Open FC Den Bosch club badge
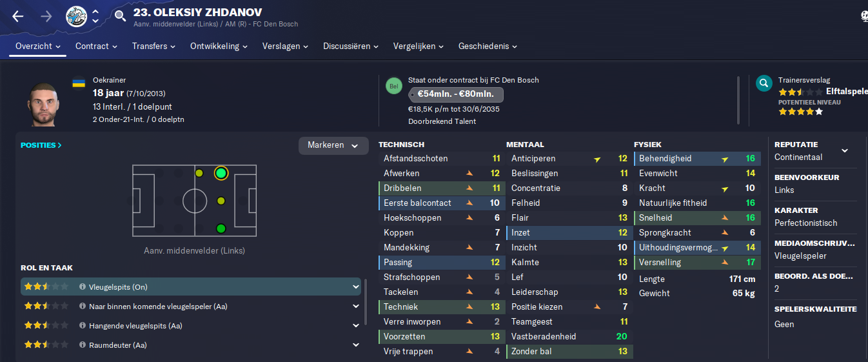Viewport: 868px width, 362px height. tap(76, 17)
